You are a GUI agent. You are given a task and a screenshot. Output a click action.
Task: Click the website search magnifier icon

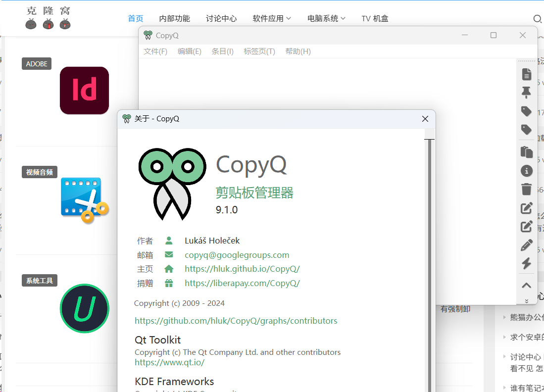[x=537, y=19]
